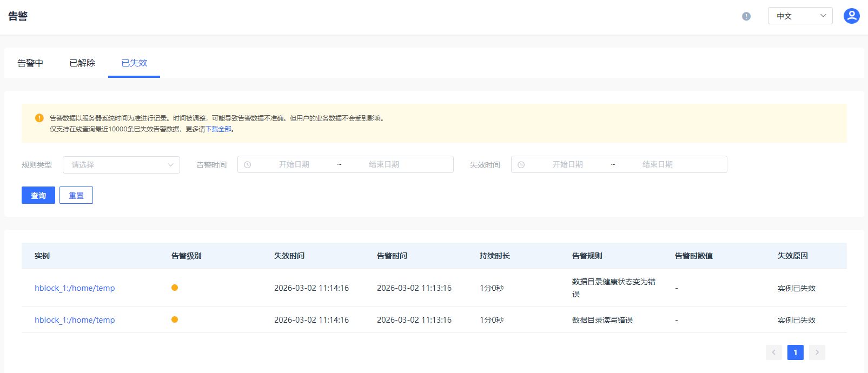Screen dimensions: 868x373
Task: Select the 已失效 tab
Action: click(x=134, y=63)
